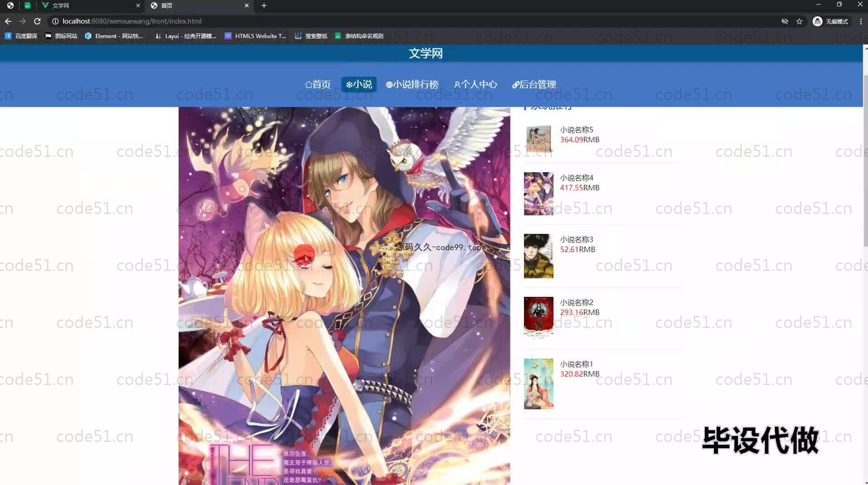Open 小说排行榜 from the nav bar
The height and width of the screenshot is (485, 868).
click(412, 85)
